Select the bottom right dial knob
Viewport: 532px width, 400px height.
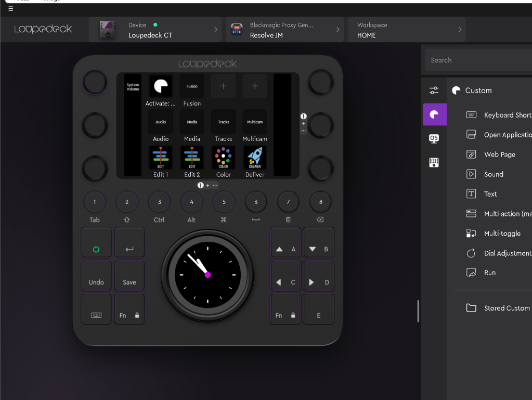point(321,169)
